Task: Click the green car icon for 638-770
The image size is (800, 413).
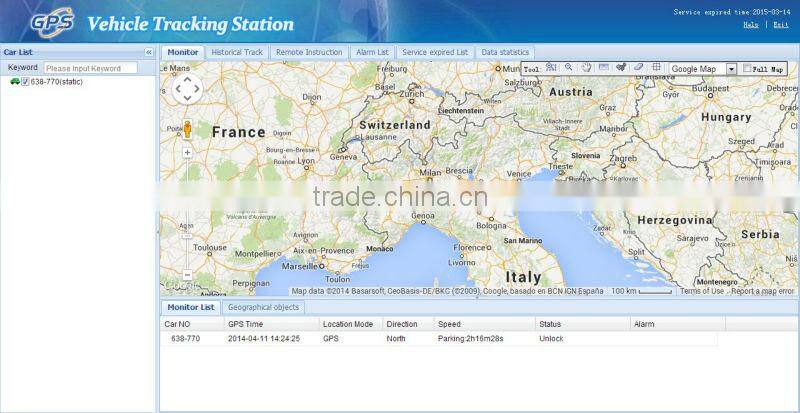Action: pyautogui.click(x=15, y=82)
